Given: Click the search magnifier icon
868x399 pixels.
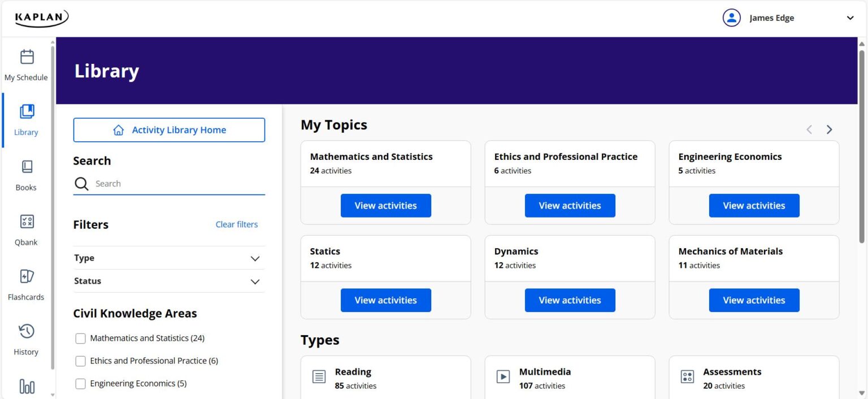Looking at the screenshot, I should point(82,184).
